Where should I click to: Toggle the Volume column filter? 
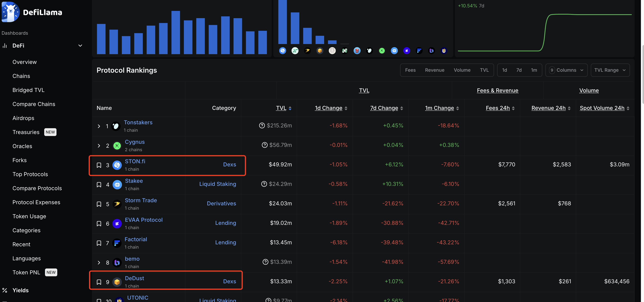coord(462,70)
